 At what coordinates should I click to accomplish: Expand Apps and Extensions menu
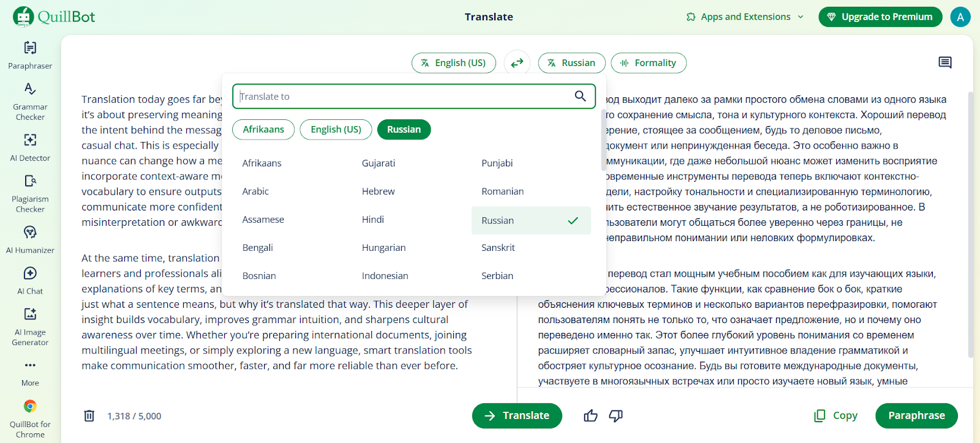click(745, 17)
